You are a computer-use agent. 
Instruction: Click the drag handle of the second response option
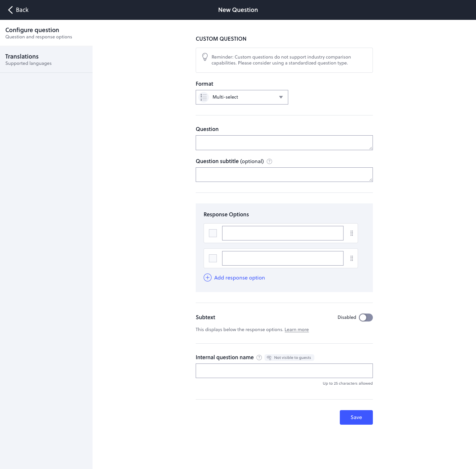pyautogui.click(x=352, y=258)
